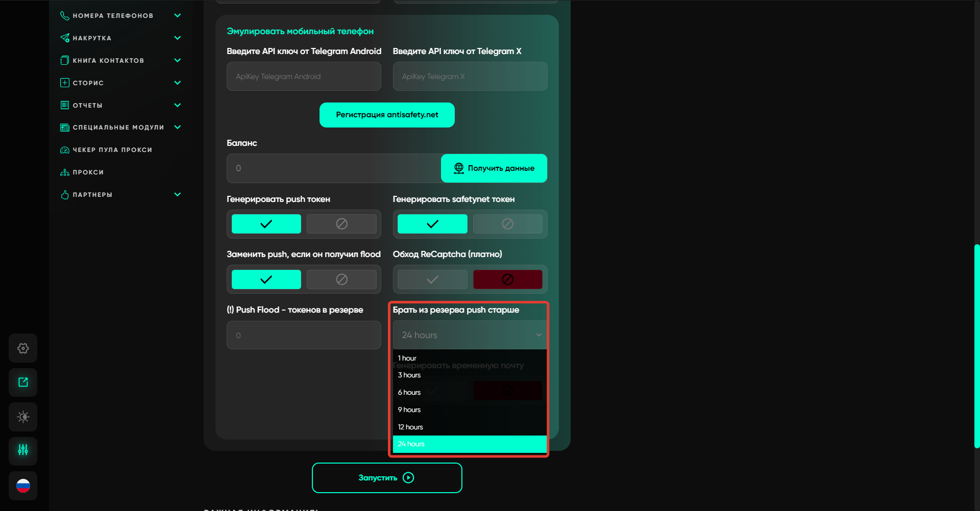Click the Чекер пула прокси gauge icon
The image size is (980, 511).
coord(65,150)
